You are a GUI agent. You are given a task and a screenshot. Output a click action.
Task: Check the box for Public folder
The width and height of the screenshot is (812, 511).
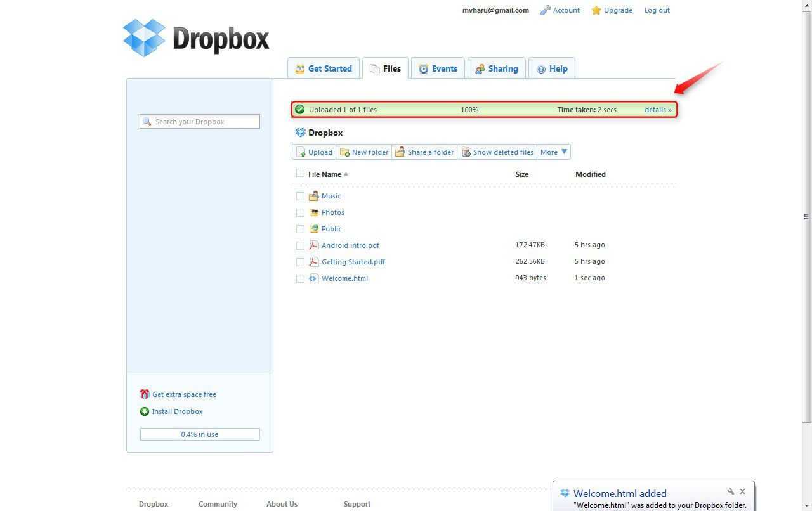[x=300, y=229]
